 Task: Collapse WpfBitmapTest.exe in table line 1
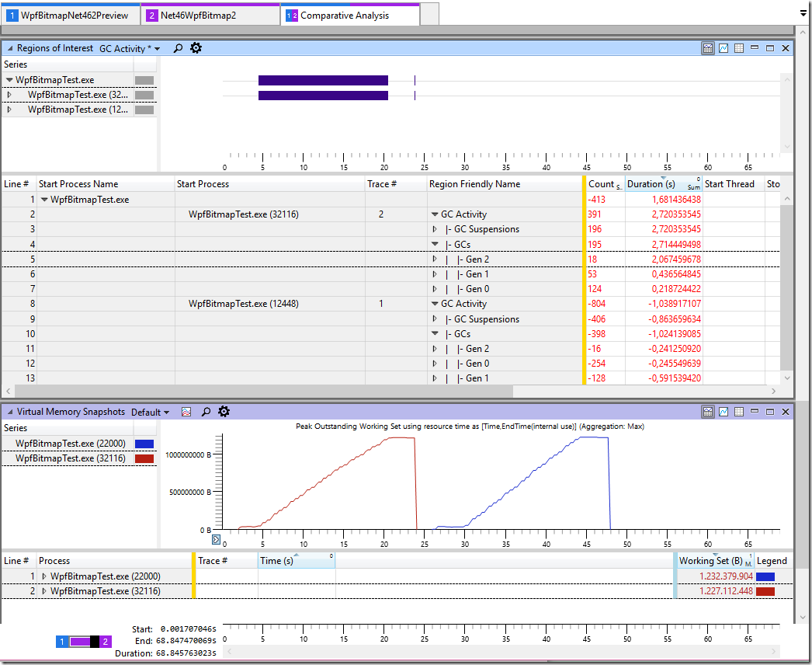click(44, 200)
